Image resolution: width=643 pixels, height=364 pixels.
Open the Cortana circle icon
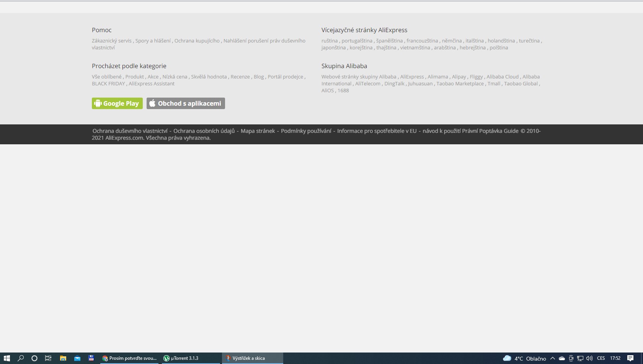tap(34, 358)
